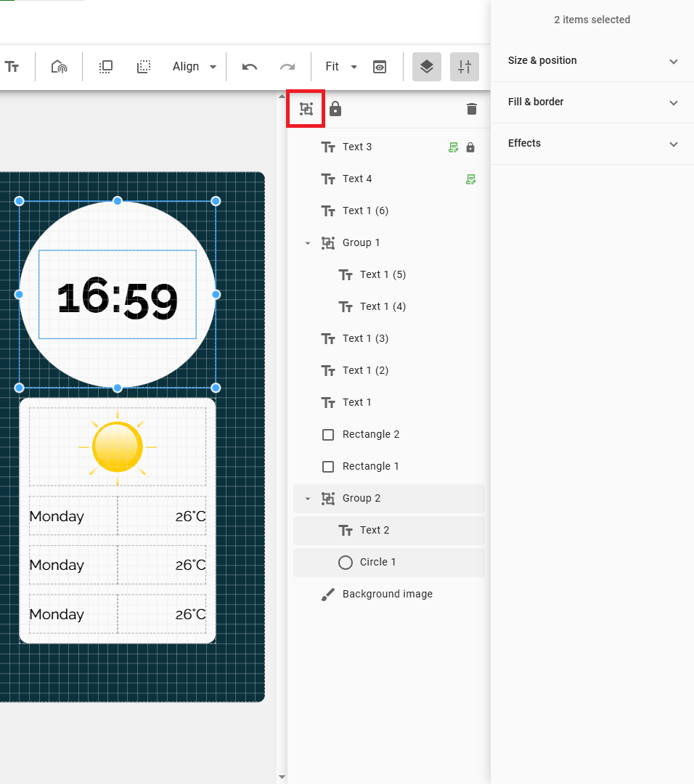Viewport: 694px width, 784px height.
Task: Select the Text 1 (6) layer
Action: pos(389,211)
